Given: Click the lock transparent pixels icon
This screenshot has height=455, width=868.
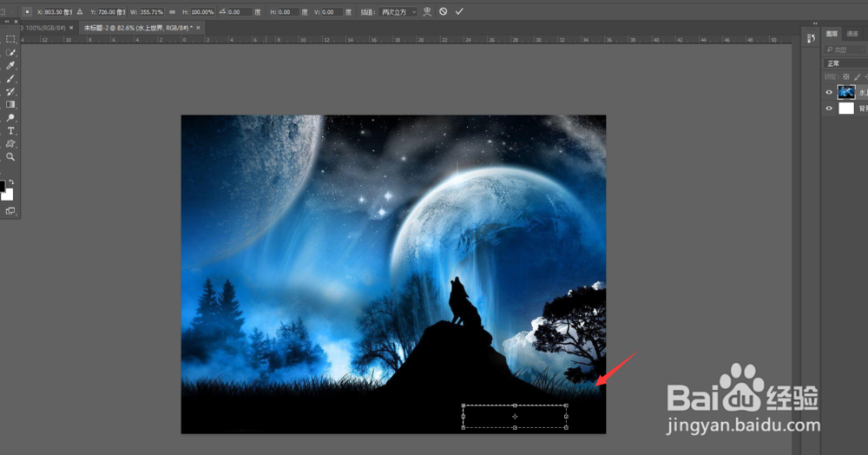Looking at the screenshot, I should click(845, 77).
